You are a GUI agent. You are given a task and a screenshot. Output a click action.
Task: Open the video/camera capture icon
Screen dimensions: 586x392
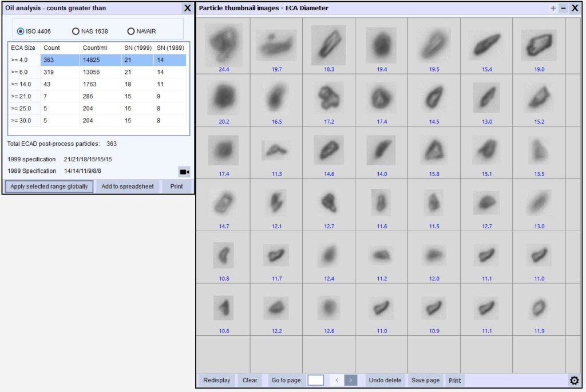point(184,172)
